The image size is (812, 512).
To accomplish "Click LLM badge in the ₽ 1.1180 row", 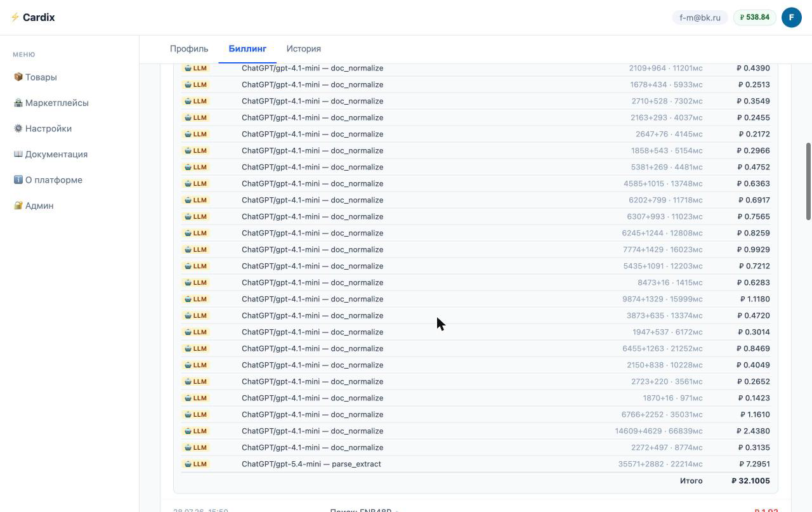I will 195,299.
